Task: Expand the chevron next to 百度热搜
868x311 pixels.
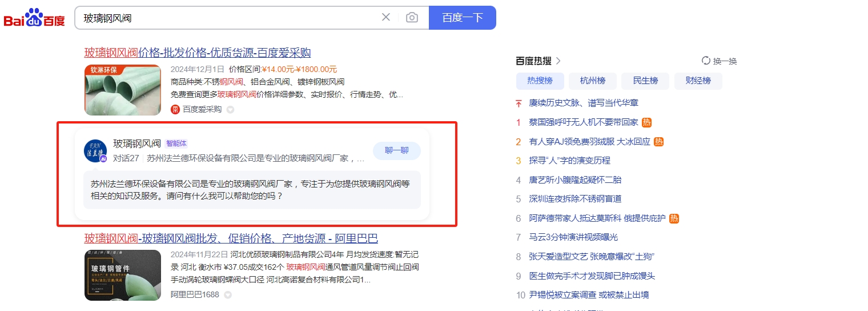Action: click(558, 61)
